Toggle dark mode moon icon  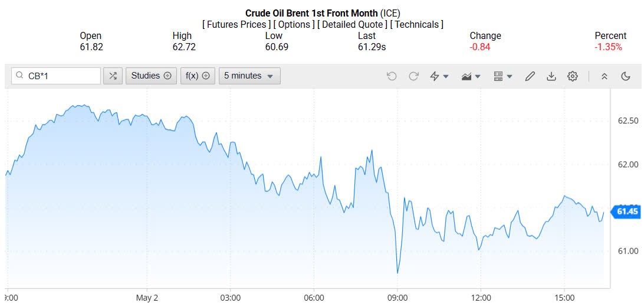[626, 76]
